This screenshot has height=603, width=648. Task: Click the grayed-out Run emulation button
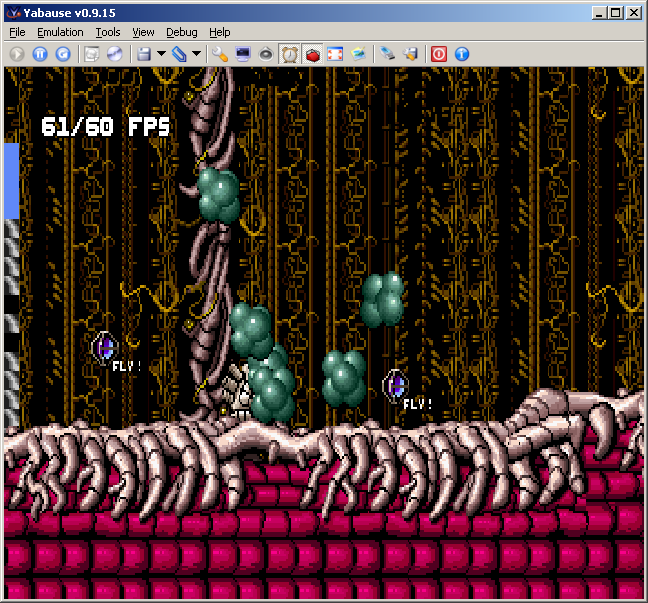coord(17,54)
